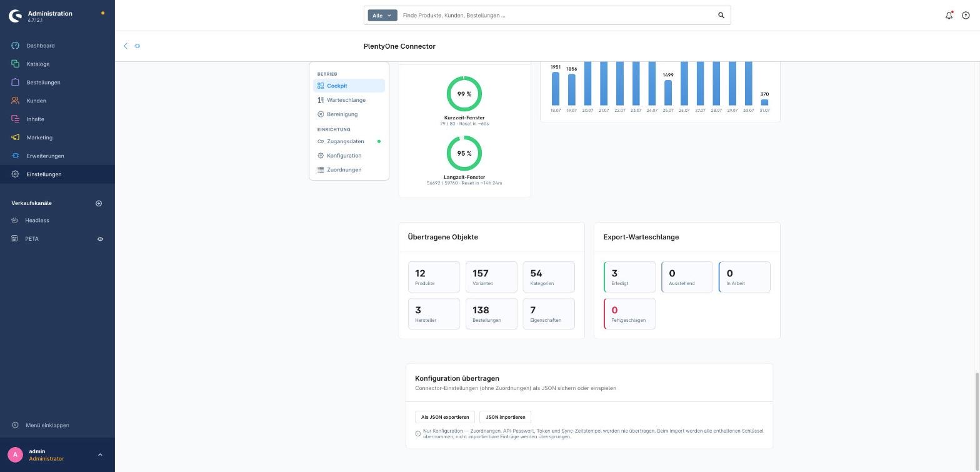
Task: Select Einstellungen menu item
Action: pos(57,174)
